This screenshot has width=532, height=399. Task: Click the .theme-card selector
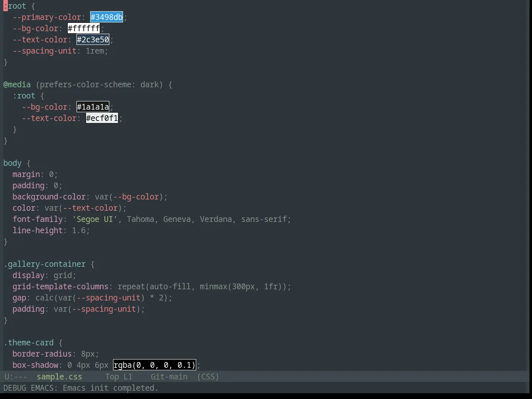pos(28,342)
